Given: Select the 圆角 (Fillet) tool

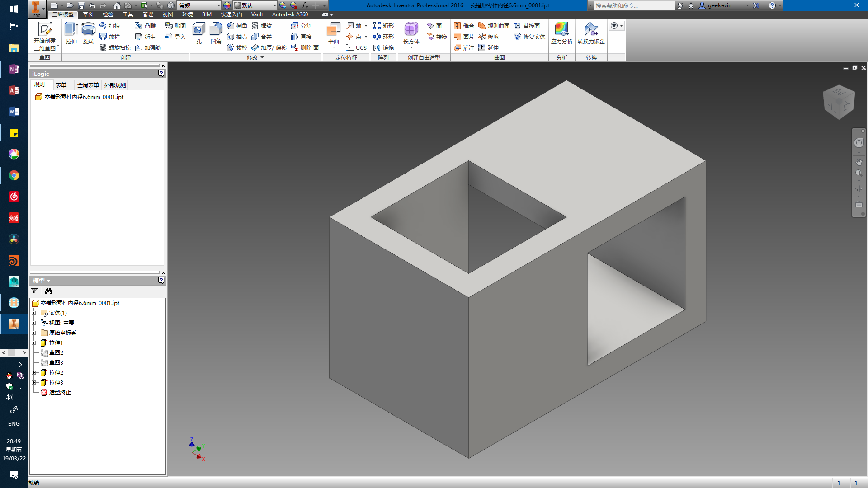Looking at the screenshot, I should pos(216,30).
